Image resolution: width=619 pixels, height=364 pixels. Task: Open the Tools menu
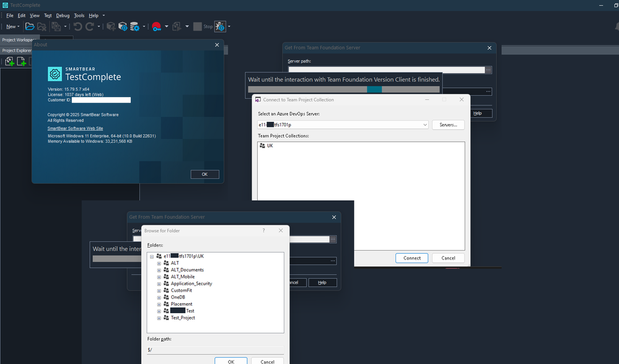(79, 15)
